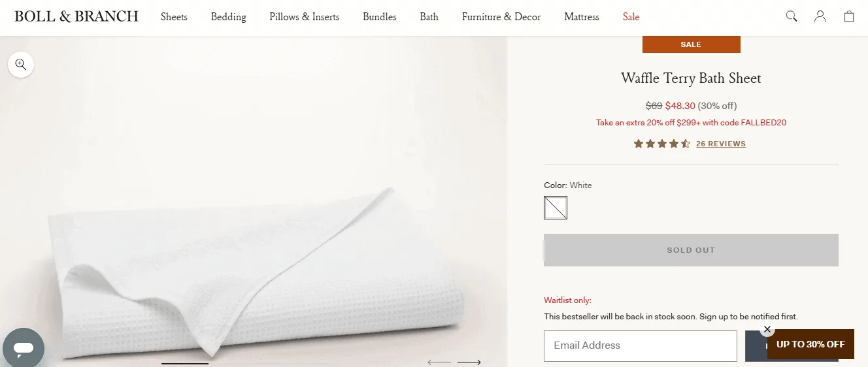Dismiss the 30% off promo popup

767,329
